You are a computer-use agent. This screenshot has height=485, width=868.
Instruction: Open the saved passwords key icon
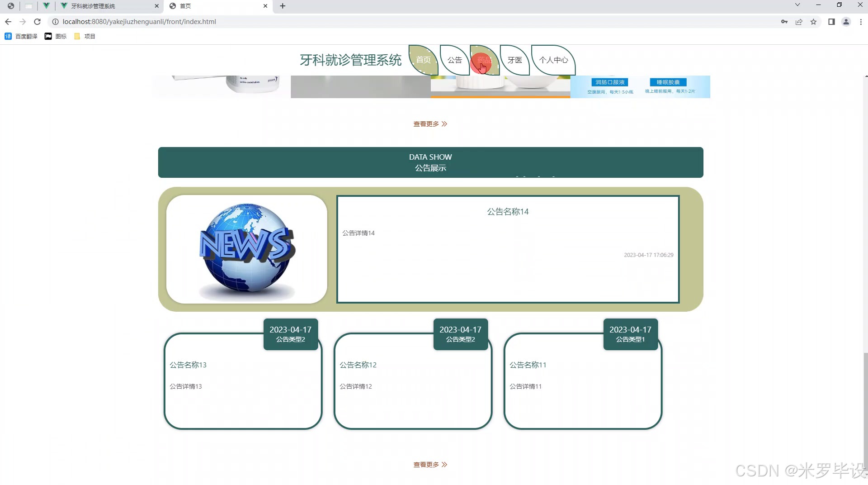[784, 21]
